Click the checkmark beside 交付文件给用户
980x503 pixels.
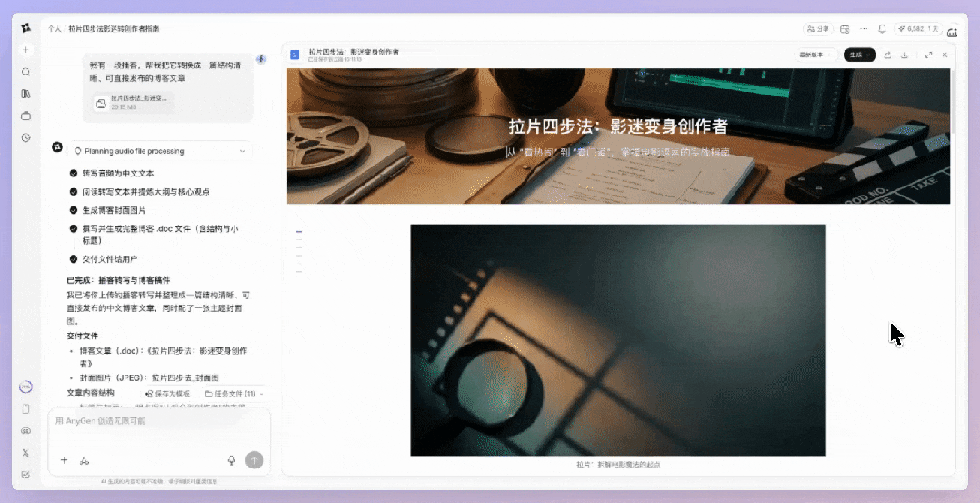coord(74,259)
